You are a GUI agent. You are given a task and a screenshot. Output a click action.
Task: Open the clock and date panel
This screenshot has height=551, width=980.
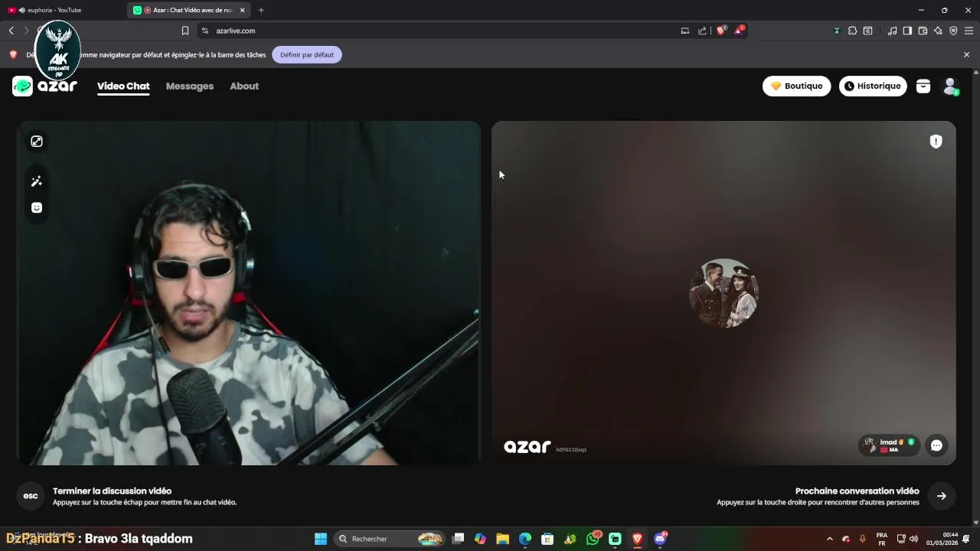942,539
